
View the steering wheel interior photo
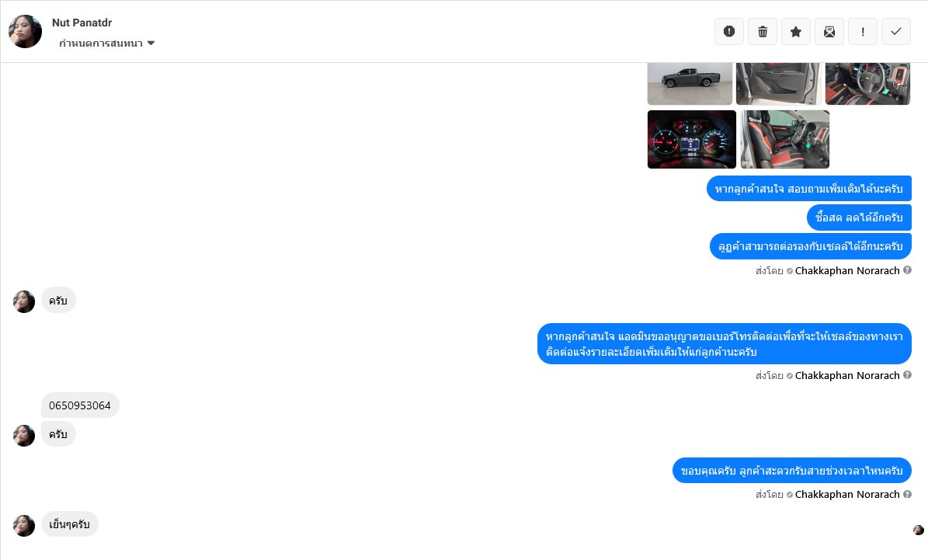pos(867,83)
